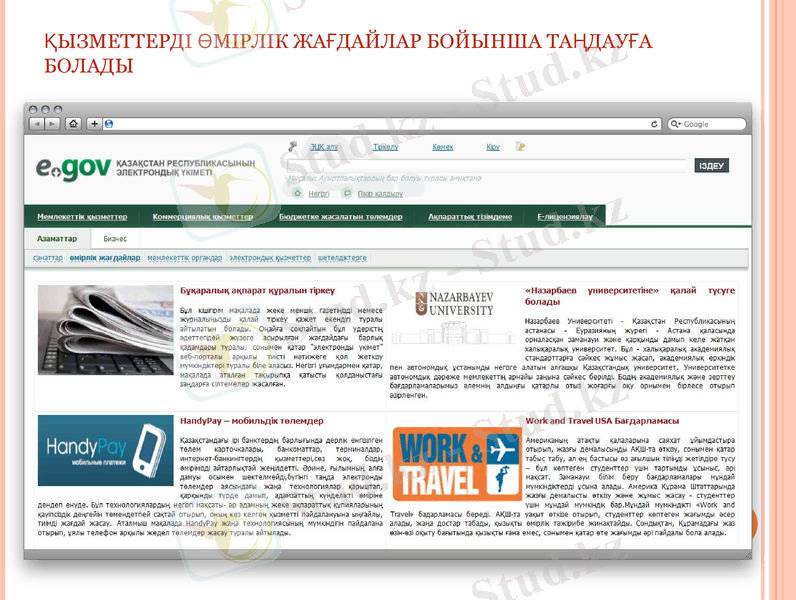Click the browser window zoom button
The image size is (796, 600).
(x=58, y=109)
